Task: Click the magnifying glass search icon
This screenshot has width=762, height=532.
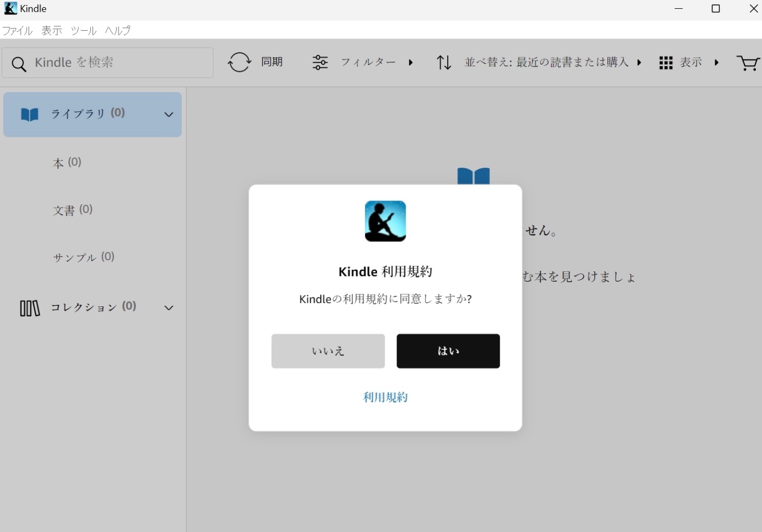Action: (19, 64)
